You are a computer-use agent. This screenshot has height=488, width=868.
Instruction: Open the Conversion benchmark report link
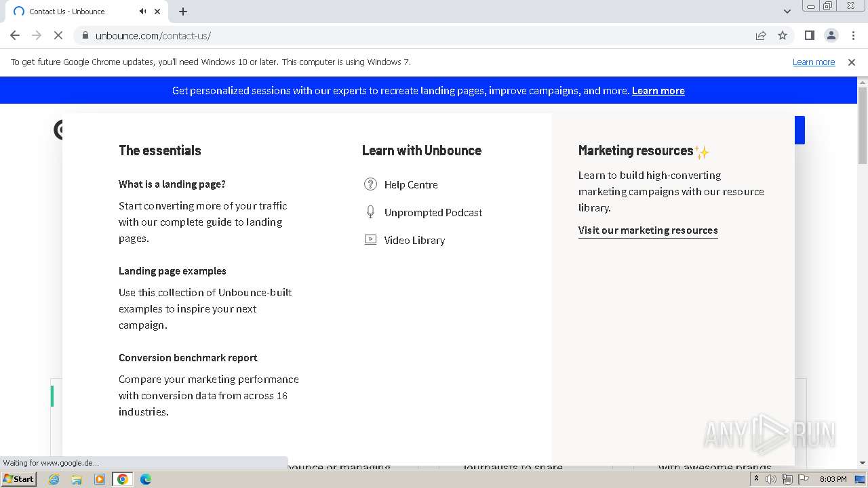click(x=188, y=357)
